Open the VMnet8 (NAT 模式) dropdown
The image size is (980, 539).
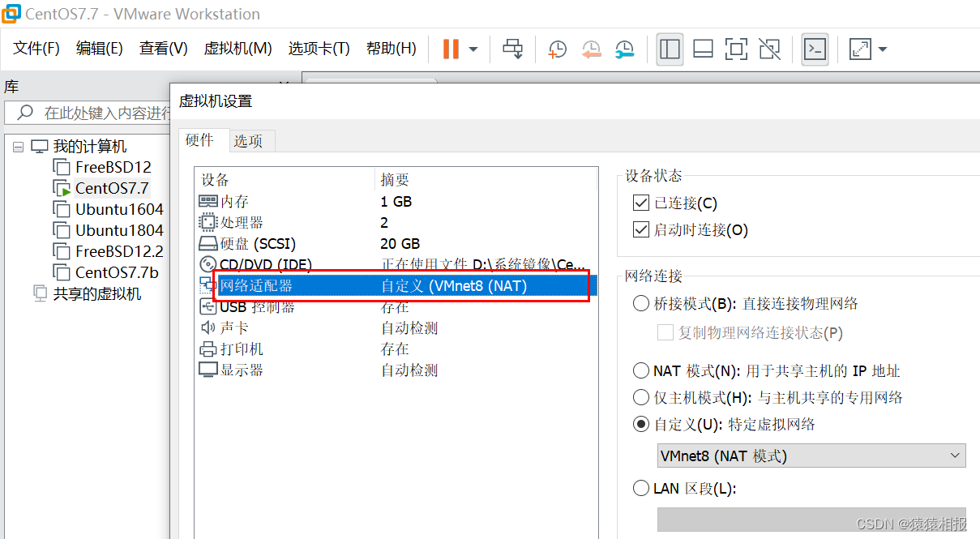811,456
